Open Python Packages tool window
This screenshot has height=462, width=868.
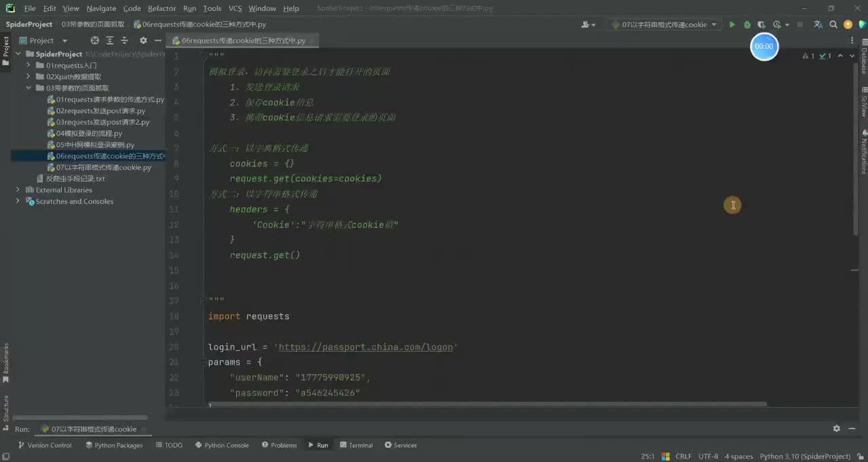click(x=114, y=445)
